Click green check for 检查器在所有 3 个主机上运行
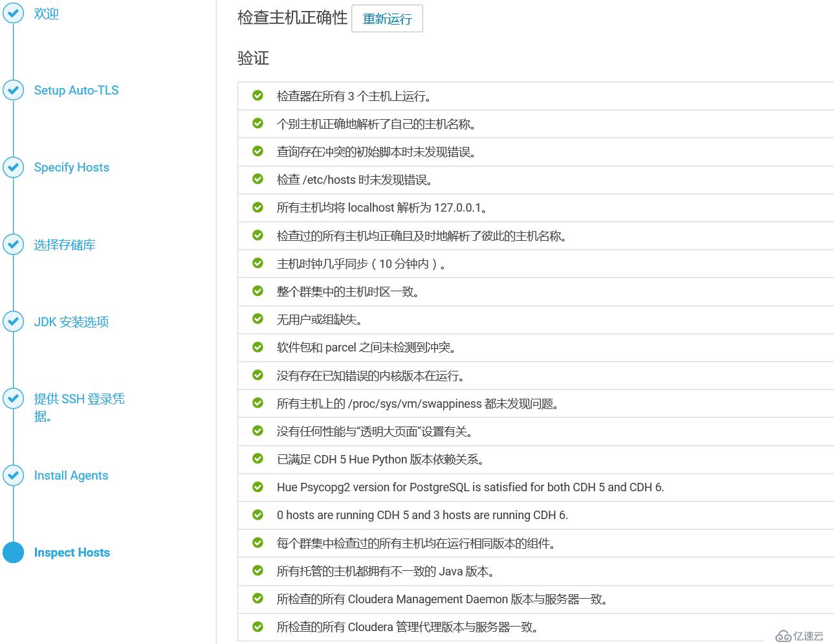This screenshot has width=834, height=644. point(258,95)
